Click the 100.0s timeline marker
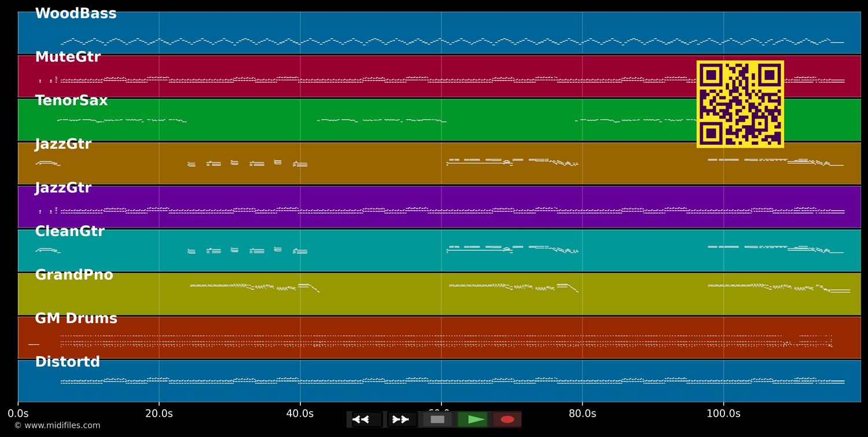 [724, 413]
